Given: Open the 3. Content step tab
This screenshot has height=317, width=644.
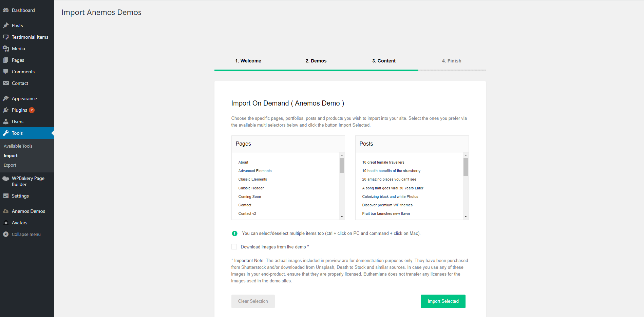Looking at the screenshot, I should pyautogui.click(x=384, y=61).
